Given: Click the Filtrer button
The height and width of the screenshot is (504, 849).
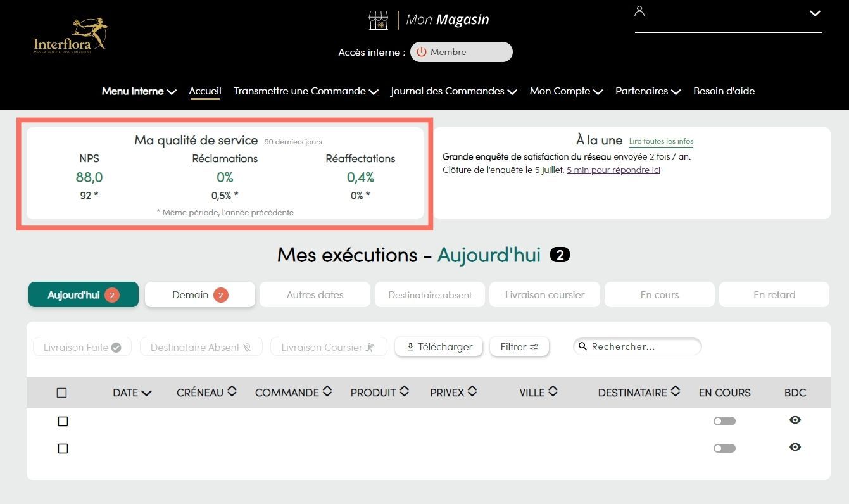Looking at the screenshot, I should pos(519,346).
